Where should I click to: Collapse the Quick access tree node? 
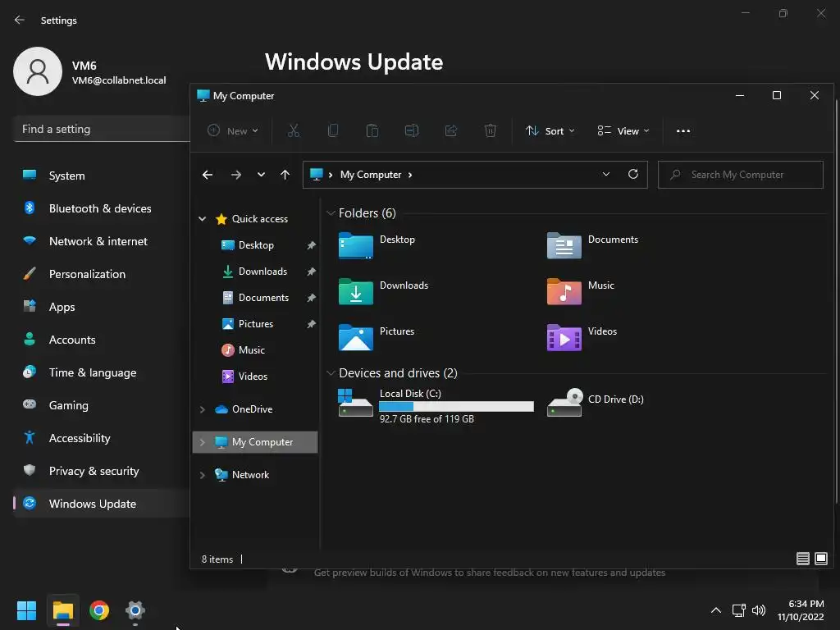click(203, 218)
